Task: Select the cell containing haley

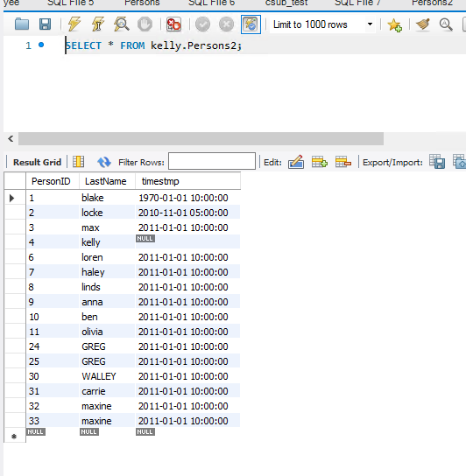Action: tap(107, 272)
